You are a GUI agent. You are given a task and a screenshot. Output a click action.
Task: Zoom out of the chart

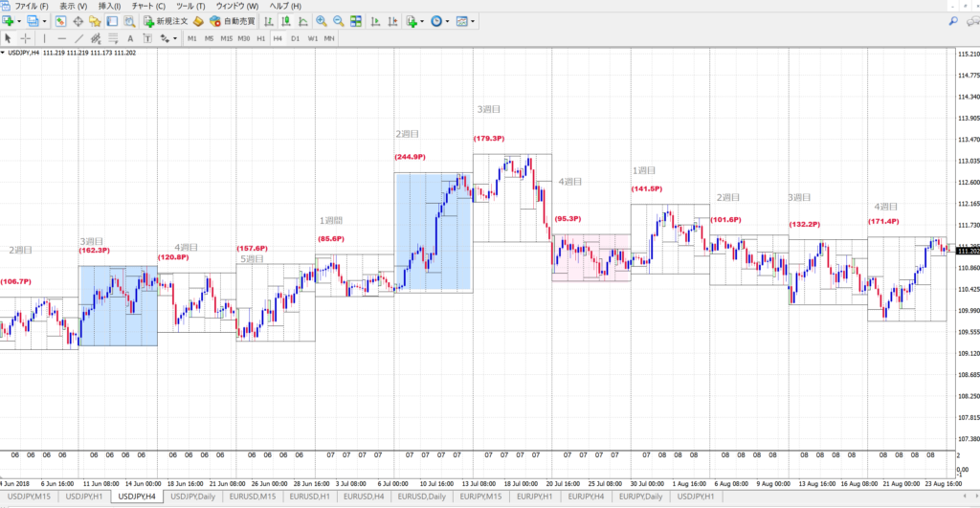pos(339,21)
